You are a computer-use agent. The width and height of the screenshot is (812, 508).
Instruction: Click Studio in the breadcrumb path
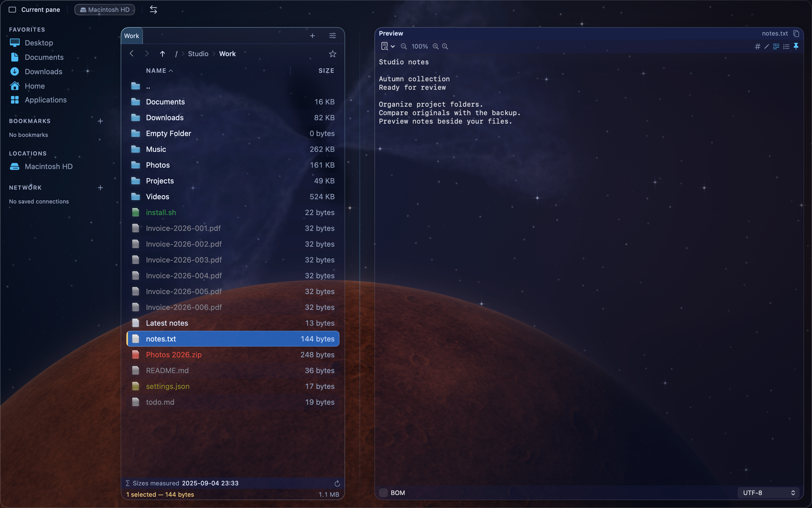(x=198, y=54)
